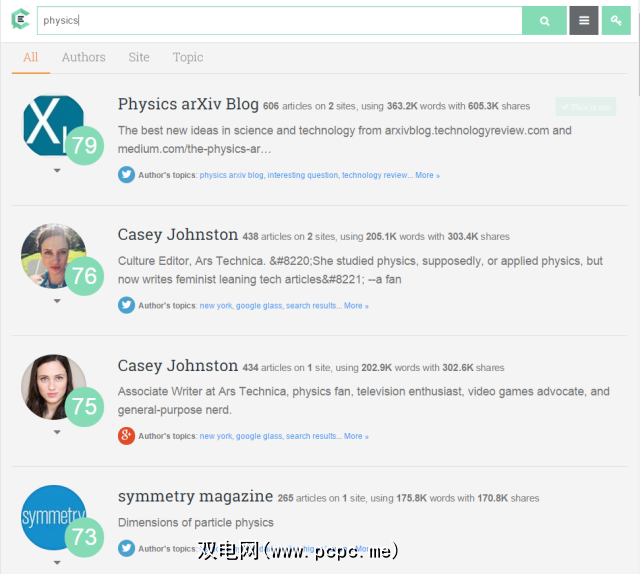
Task: Click score badge 76
Action: pyautogui.click(x=84, y=276)
